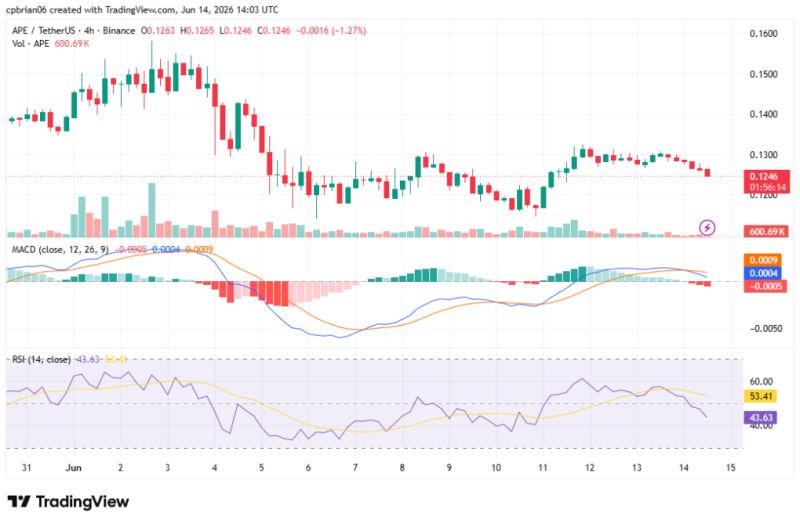Click the APE / TetherUS symbol title
Screen dimensions: 800x520
click(x=43, y=31)
